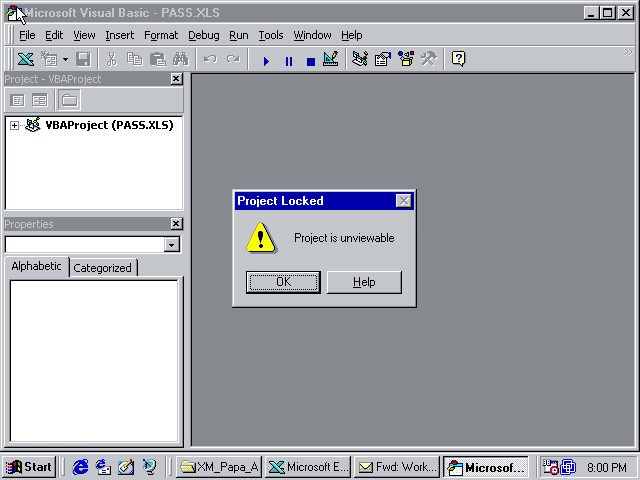Switch to XM_Papa_A taskbar folder window
This screenshot has width=640, height=480.
click(x=219, y=467)
